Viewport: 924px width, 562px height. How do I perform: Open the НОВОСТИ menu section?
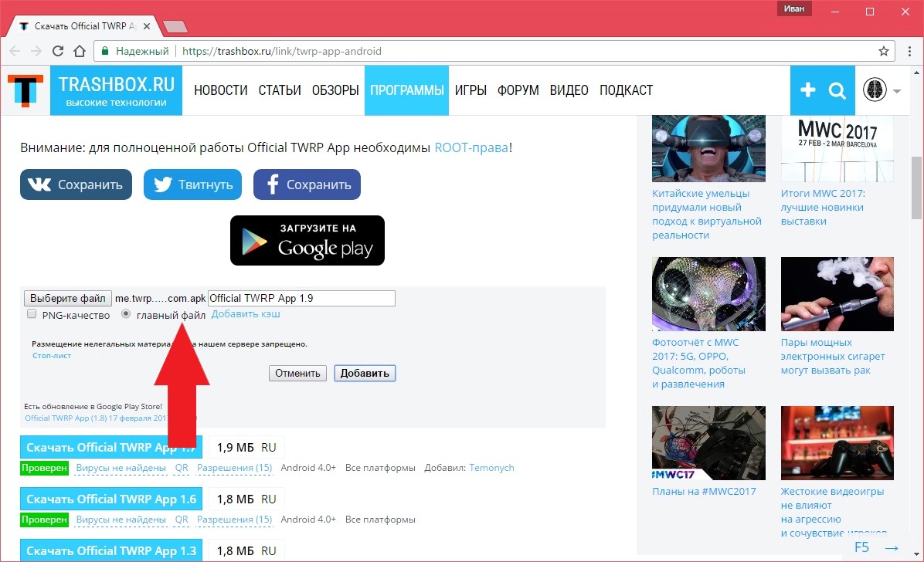[220, 90]
